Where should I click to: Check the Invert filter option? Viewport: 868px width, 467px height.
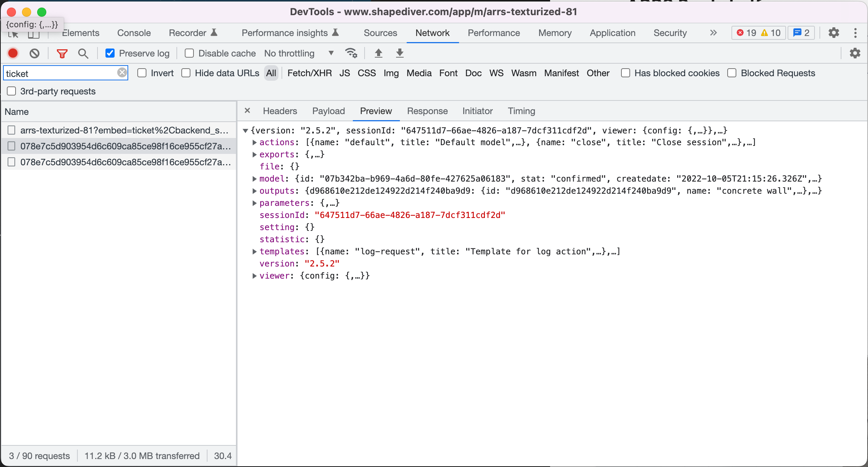click(x=142, y=73)
